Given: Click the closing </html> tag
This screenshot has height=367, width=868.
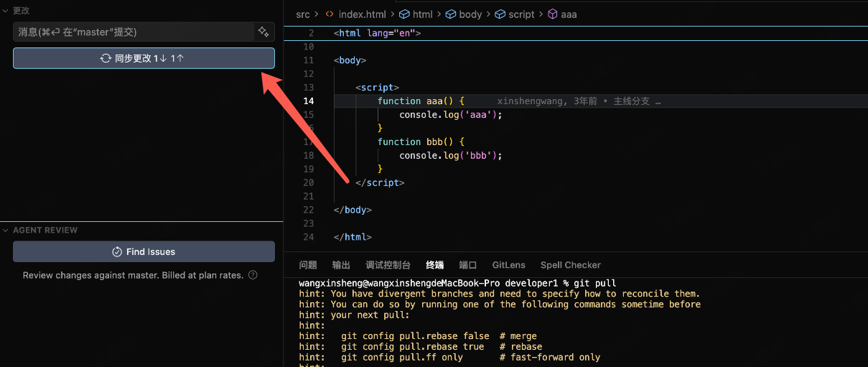Looking at the screenshot, I should (x=352, y=238).
